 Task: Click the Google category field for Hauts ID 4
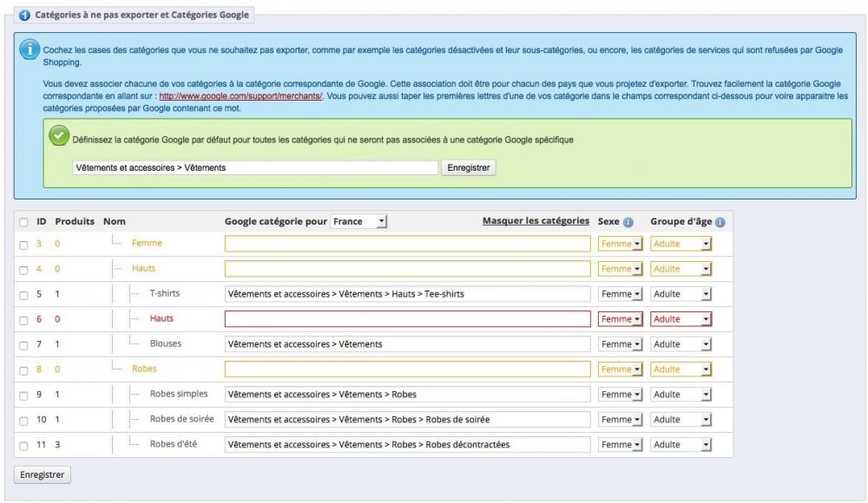[407, 268]
